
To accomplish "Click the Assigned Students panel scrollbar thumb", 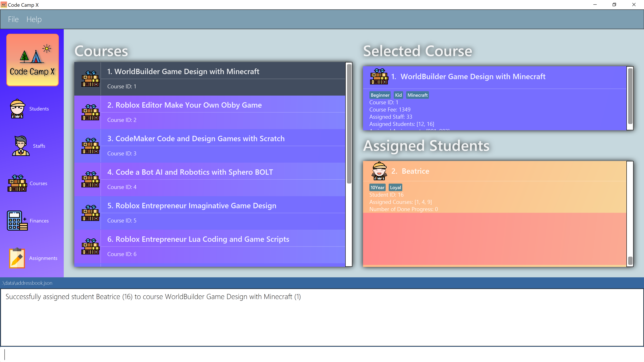I will (630, 261).
